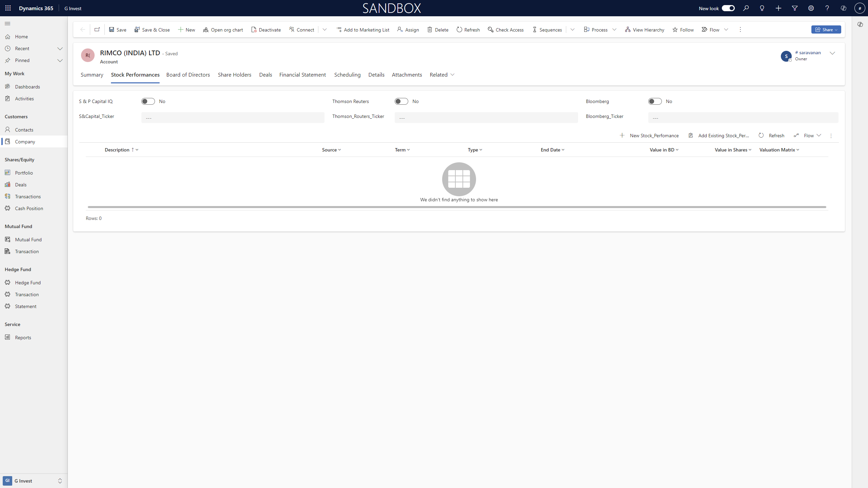Click the Delete trash icon

430,30
